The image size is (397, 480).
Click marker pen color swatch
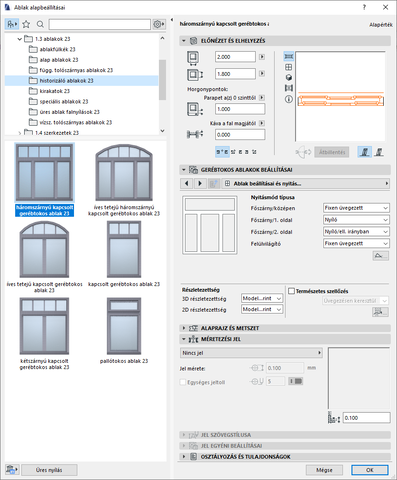tap(296, 381)
